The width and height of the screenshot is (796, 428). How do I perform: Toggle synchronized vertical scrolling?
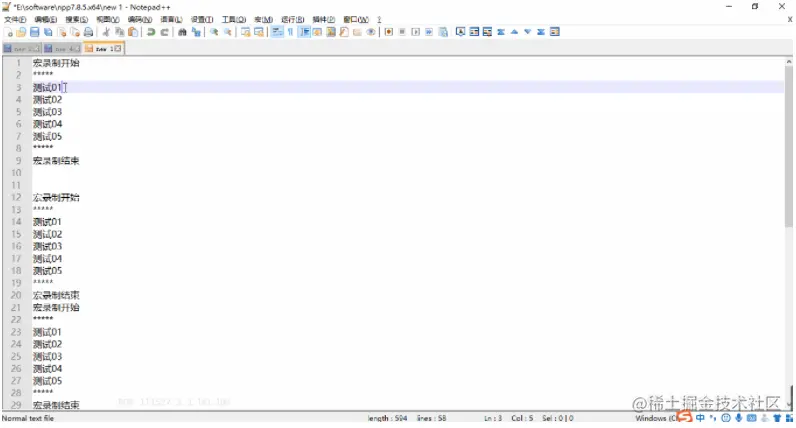coord(246,32)
